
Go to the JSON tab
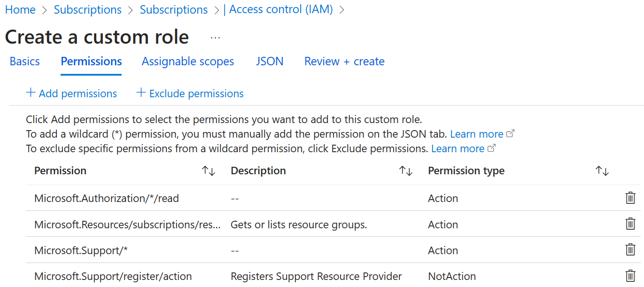pyautogui.click(x=270, y=62)
